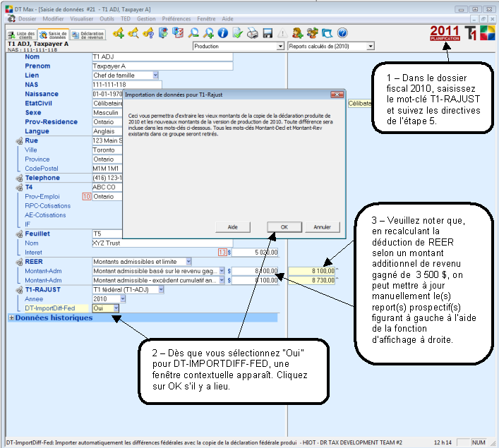Click the 2011 Planification logo icon
499x448 pixels.
tap(445, 32)
